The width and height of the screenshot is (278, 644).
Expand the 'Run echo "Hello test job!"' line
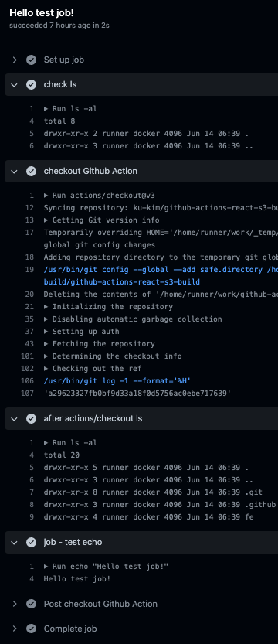click(x=107, y=567)
